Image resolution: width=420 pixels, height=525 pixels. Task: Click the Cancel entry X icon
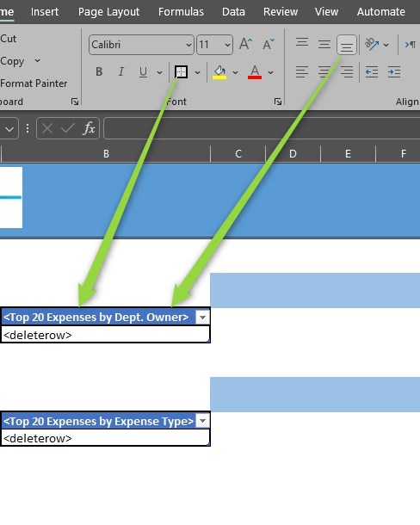[47, 128]
